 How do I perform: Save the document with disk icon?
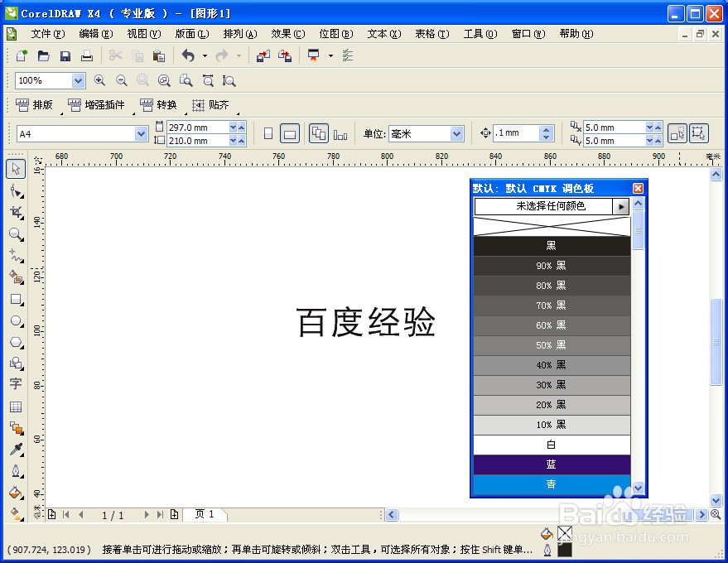(65, 55)
